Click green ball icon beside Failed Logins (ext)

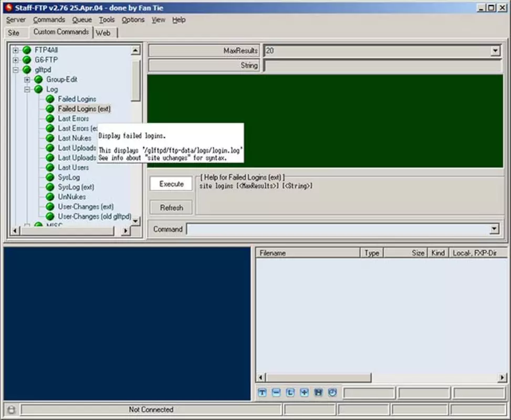pyautogui.click(x=50, y=109)
